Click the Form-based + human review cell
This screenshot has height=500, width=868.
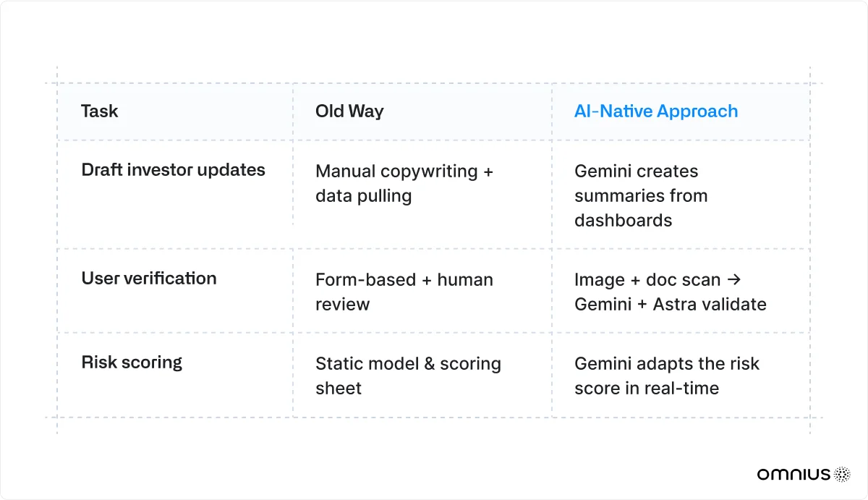tap(404, 292)
